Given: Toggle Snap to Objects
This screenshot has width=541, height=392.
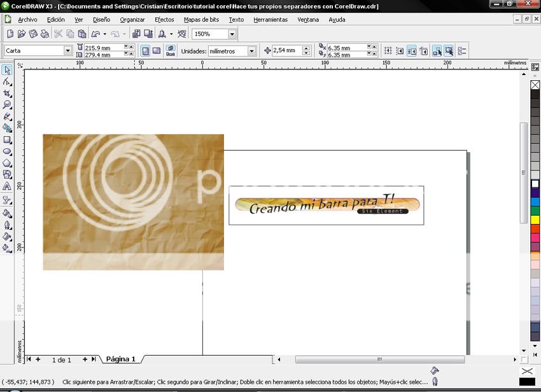Looking at the screenshot, I should point(411,51).
